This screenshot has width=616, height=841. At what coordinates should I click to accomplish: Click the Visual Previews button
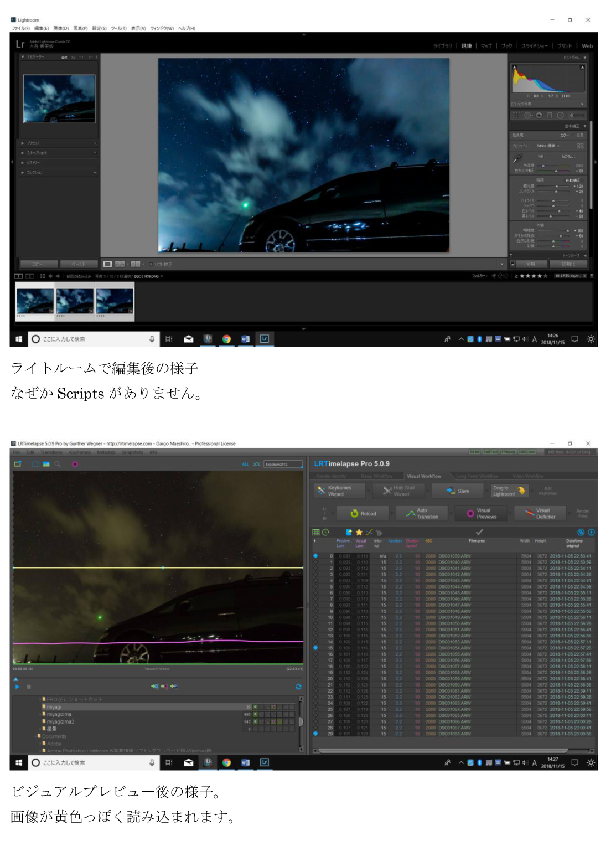(482, 514)
